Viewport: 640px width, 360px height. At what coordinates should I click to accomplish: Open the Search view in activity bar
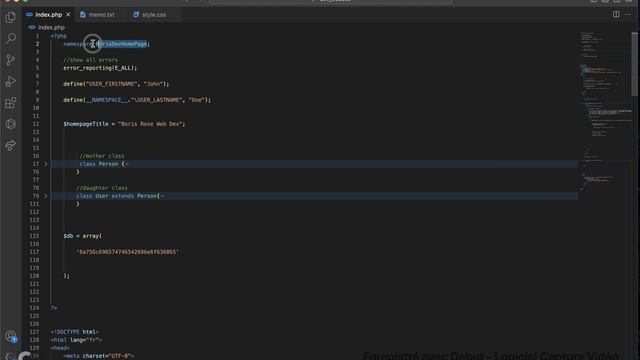coord(11,38)
